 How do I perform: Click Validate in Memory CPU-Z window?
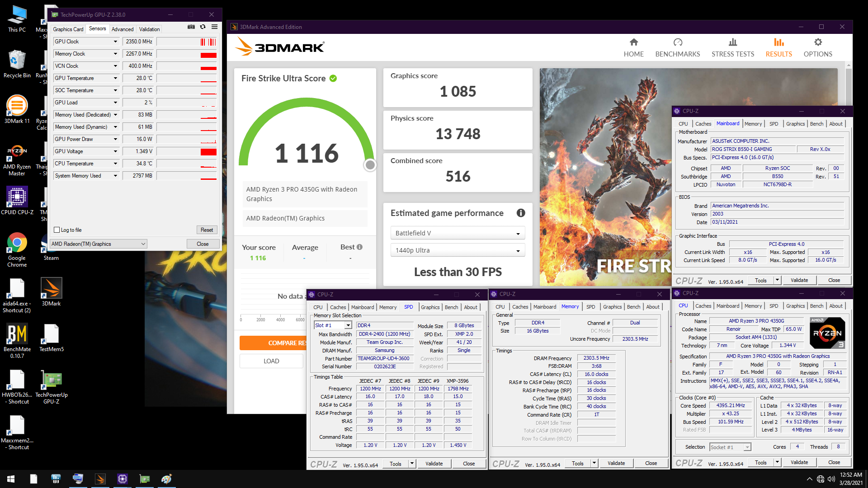coord(616,463)
